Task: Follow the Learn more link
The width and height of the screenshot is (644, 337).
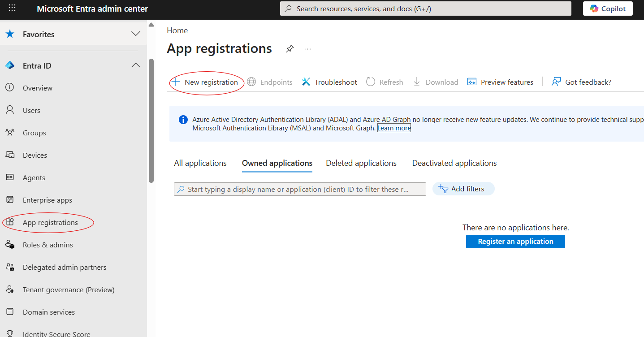Action: coord(394,128)
